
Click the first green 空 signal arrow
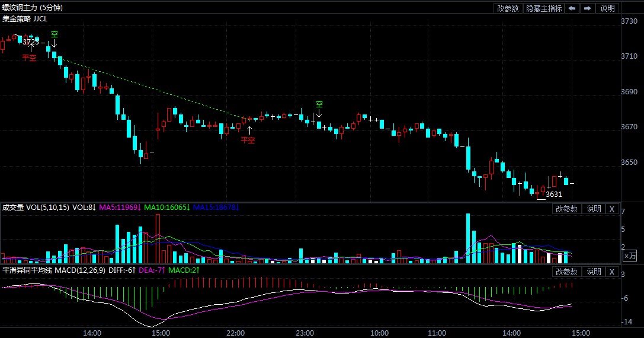[x=55, y=39]
